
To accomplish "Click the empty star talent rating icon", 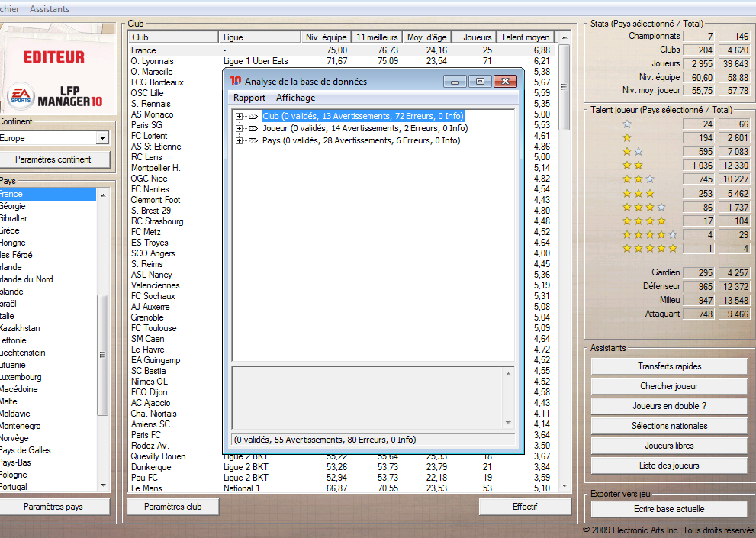I will 627,124.
